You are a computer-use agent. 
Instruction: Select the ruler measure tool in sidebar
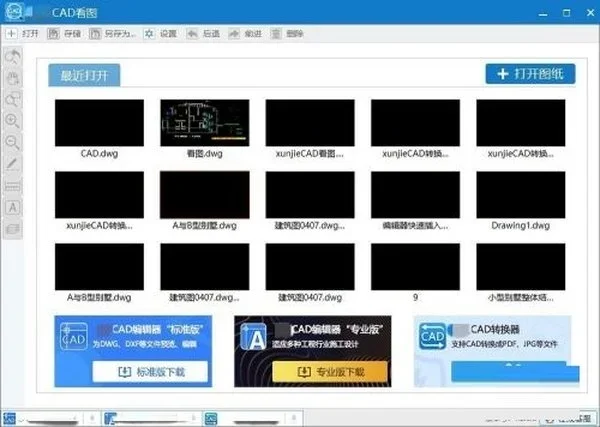tap(13, 186)
